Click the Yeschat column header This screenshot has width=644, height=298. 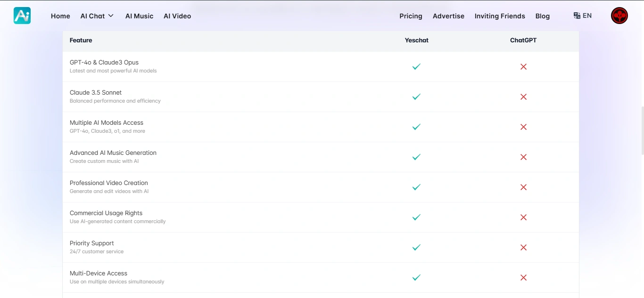(x=417, y=40)
